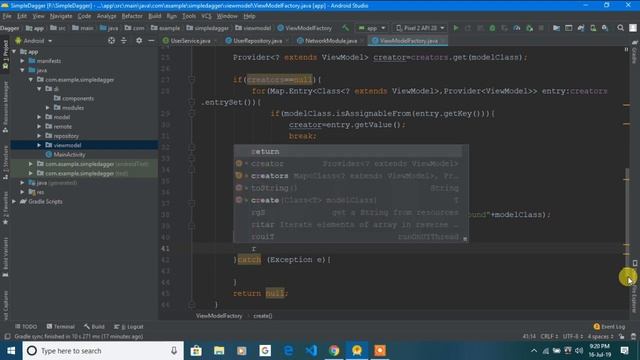This screenshot has width=640, height=360.
Task: Open the Refactor menu
Action: [132, 16]
